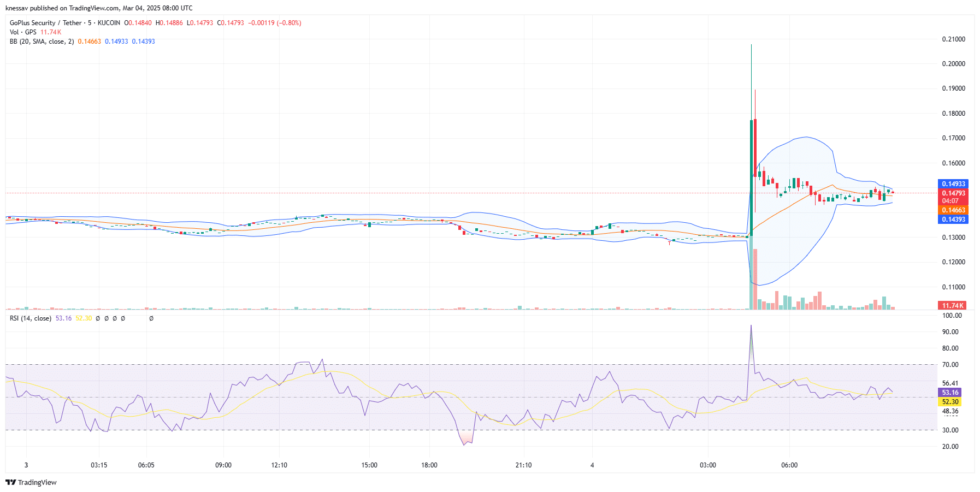The width and height of the screenshot is (980, 492).
Task: Click the yellow 52.30 RSI axis tag
Action: (950, 402)
